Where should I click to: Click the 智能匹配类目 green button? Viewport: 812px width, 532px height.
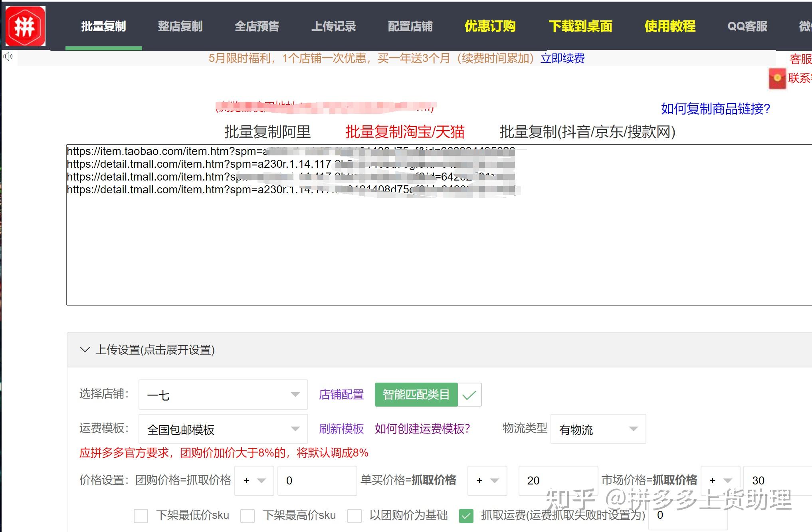[x=416, y=395]
